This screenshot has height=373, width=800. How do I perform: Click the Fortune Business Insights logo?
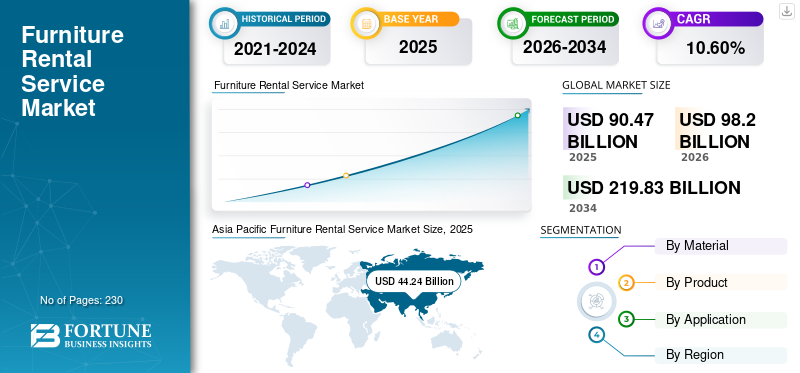click(91, 336)
